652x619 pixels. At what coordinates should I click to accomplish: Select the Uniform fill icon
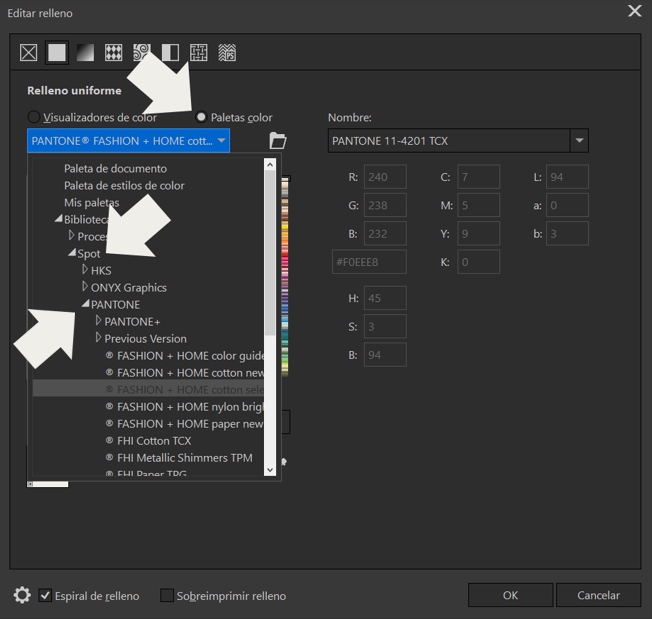coord(57,53)
